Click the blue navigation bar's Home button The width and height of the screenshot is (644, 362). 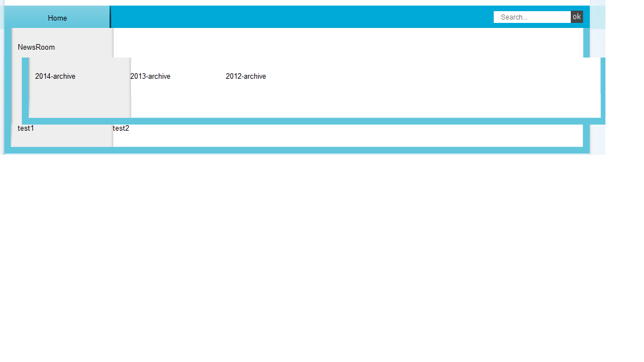pos(57,18)
